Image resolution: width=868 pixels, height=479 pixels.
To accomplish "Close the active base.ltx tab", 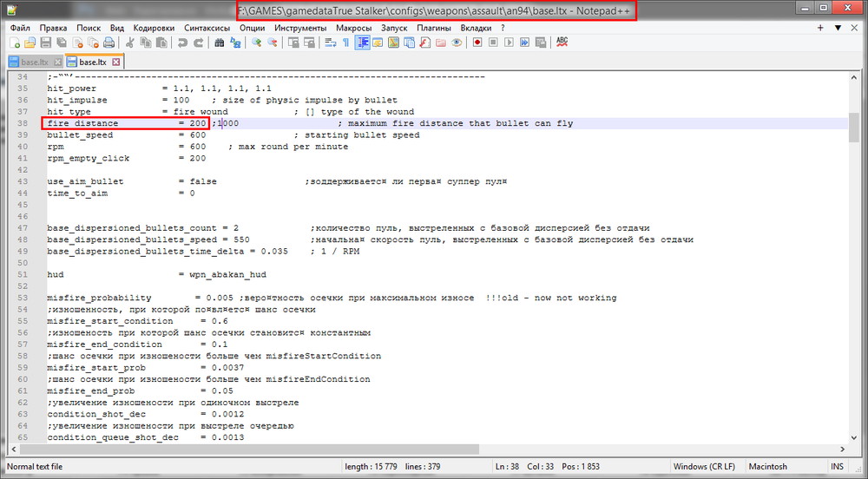I will click(x=115, y=62).
